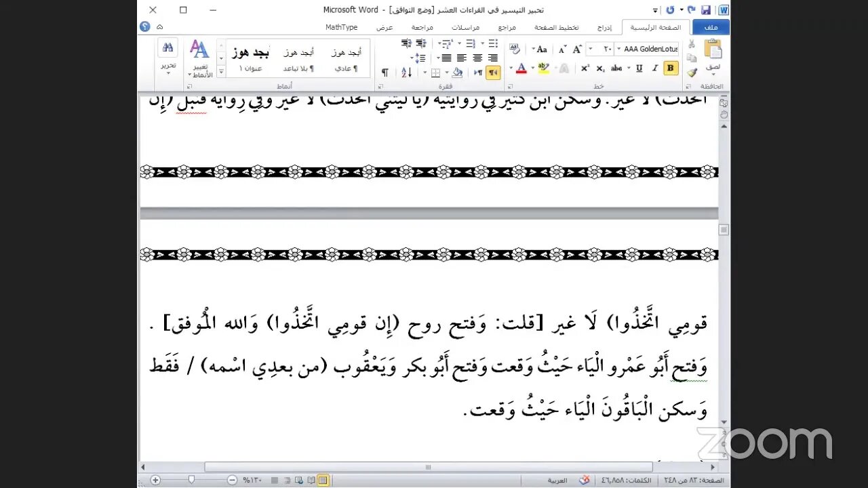Click the center alignment icon
Viewport: 868px width, 488px height.
(x=477, y=58)
